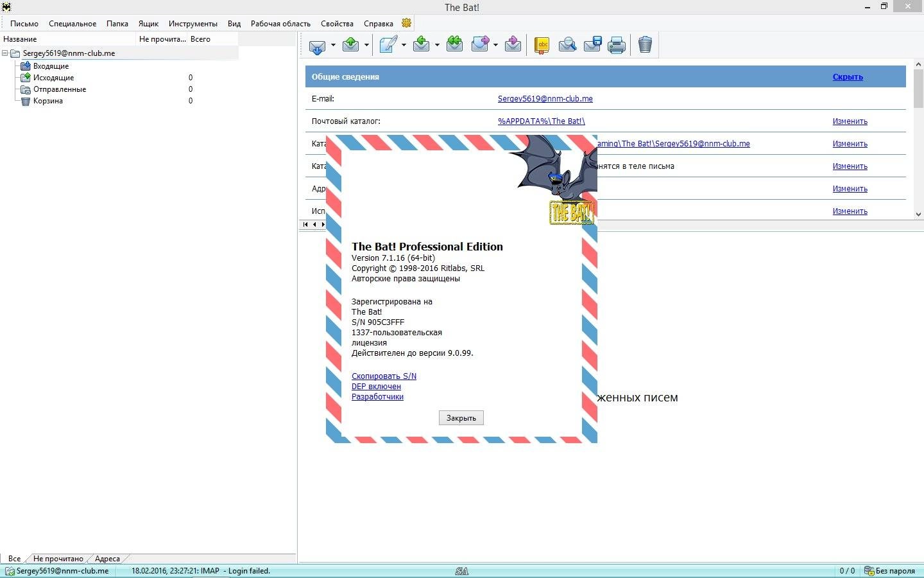Click the Скрыть link in Общие сведения
924x578 pixels.
[848, 77]
